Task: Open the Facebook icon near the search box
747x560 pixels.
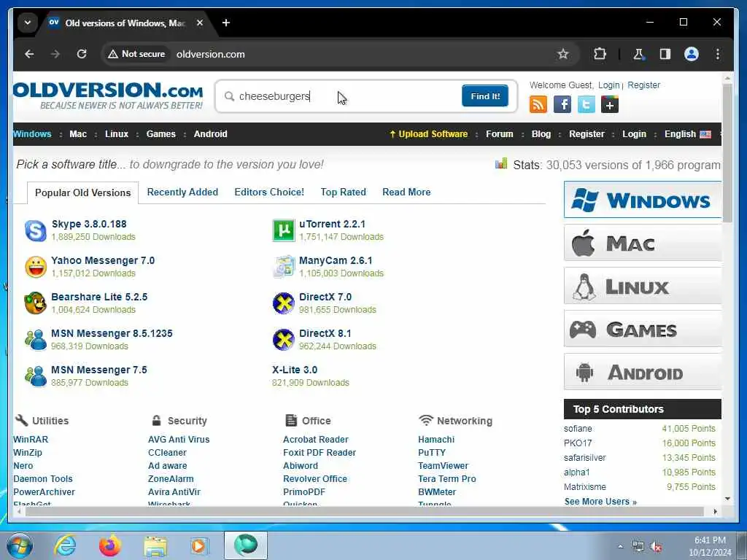Action: [562, 104]
